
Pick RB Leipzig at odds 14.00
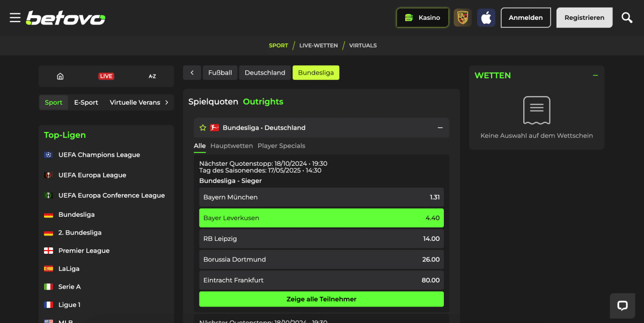[x=321, y=239]
